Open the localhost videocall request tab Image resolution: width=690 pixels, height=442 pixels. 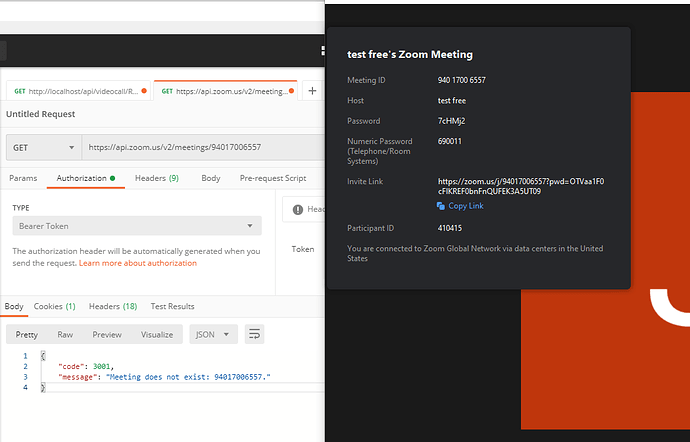click(x=79, y=91)
